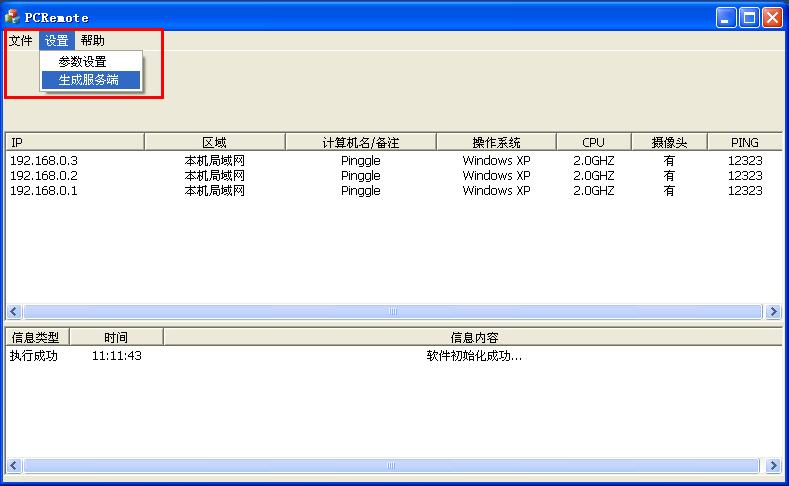The height and width of the screenshot is (486, 789).
Task: Click the message 软件初始化成功...
Action: tap(474, 356)
